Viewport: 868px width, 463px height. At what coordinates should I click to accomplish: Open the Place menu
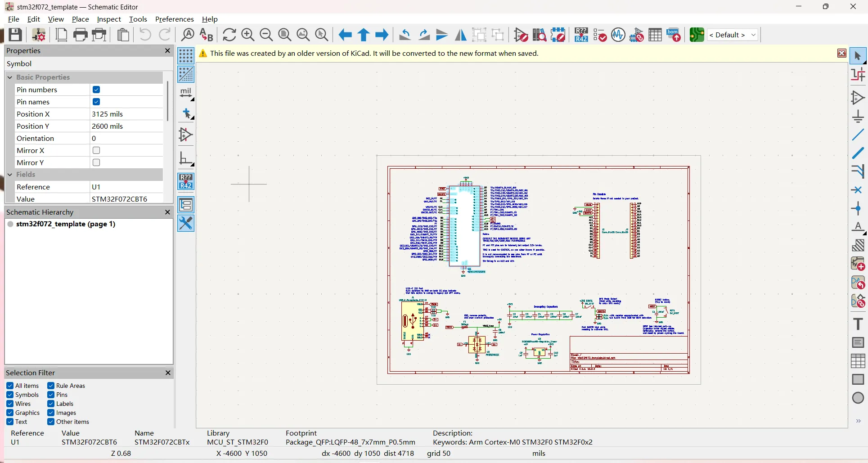[81, 19]
